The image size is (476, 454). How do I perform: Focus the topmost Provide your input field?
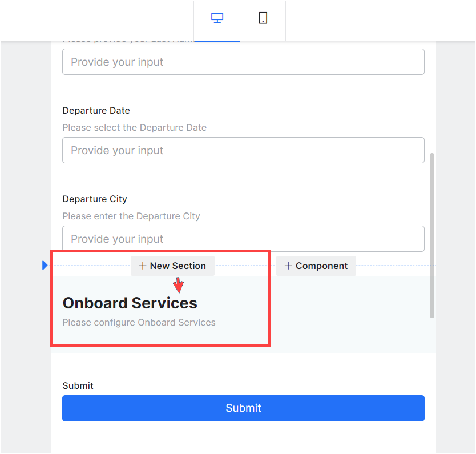point(243,62)
